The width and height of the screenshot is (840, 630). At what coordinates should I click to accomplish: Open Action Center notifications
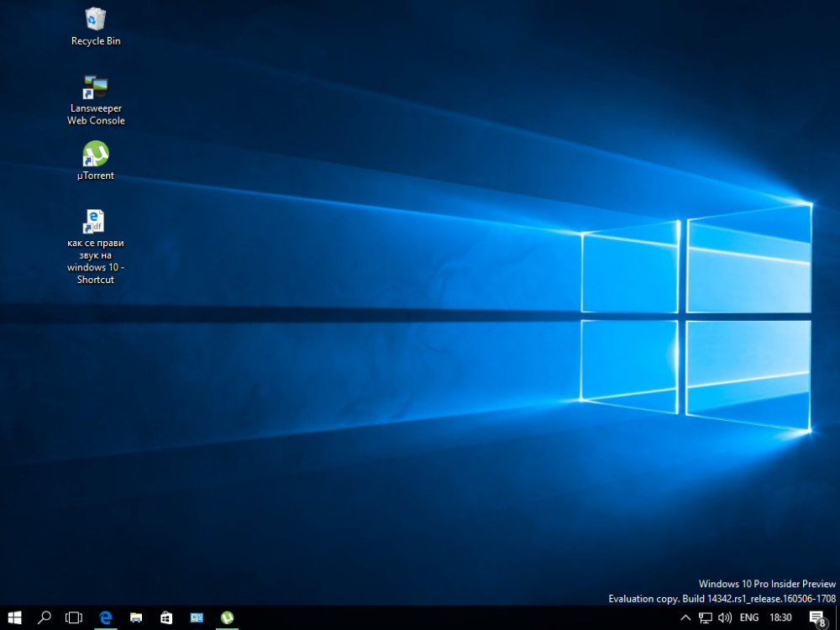[x=817, y=617]
